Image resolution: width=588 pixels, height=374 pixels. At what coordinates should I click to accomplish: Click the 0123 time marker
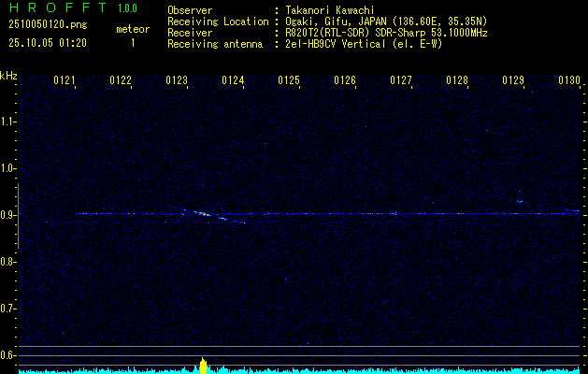click(177, 80)
